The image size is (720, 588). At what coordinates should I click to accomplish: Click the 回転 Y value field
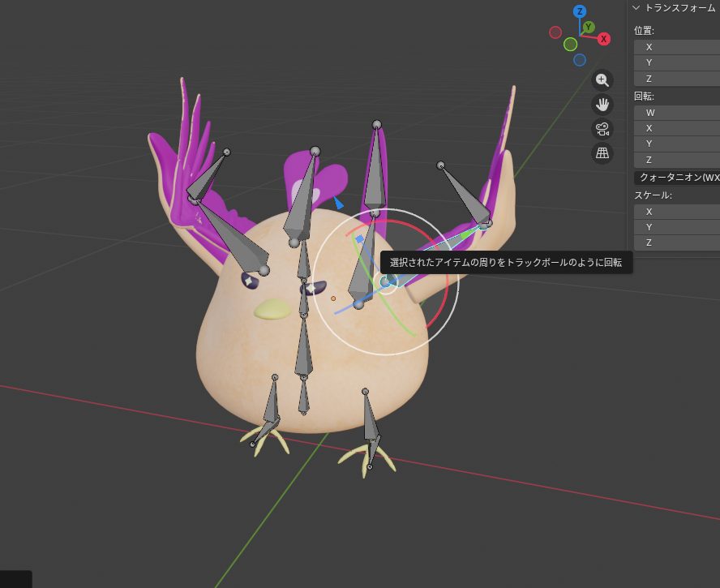(x=677, y=144)
